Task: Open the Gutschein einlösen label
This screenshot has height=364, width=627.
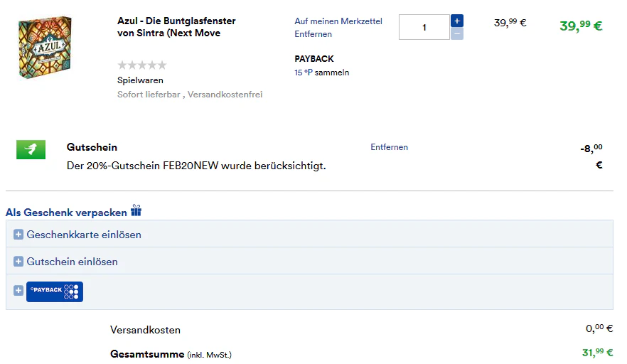Action: (73, 262)
